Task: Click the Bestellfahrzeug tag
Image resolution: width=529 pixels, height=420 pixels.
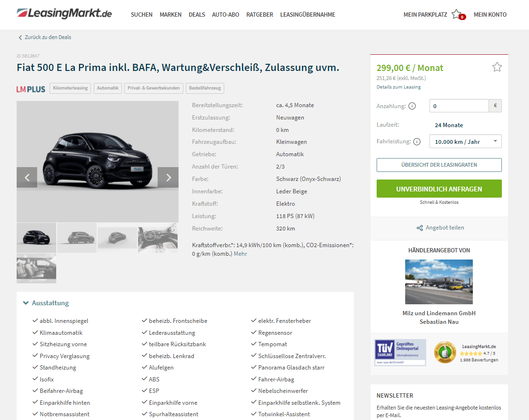Action: tap(205, 88)
